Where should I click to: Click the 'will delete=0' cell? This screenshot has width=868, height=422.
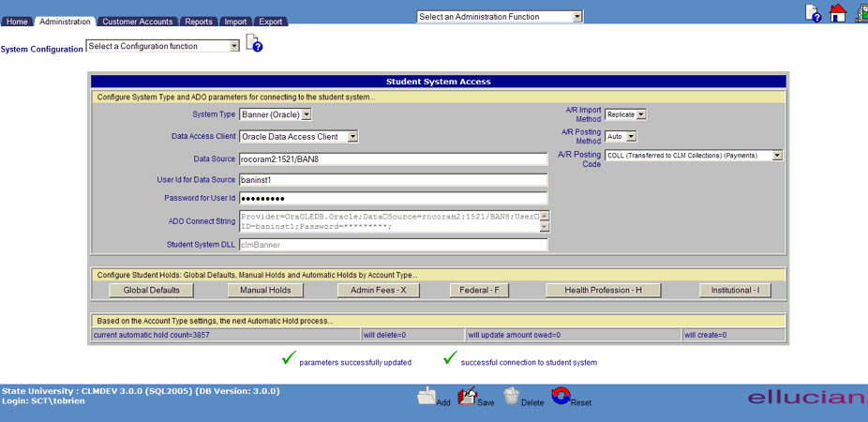click(413, 335)
